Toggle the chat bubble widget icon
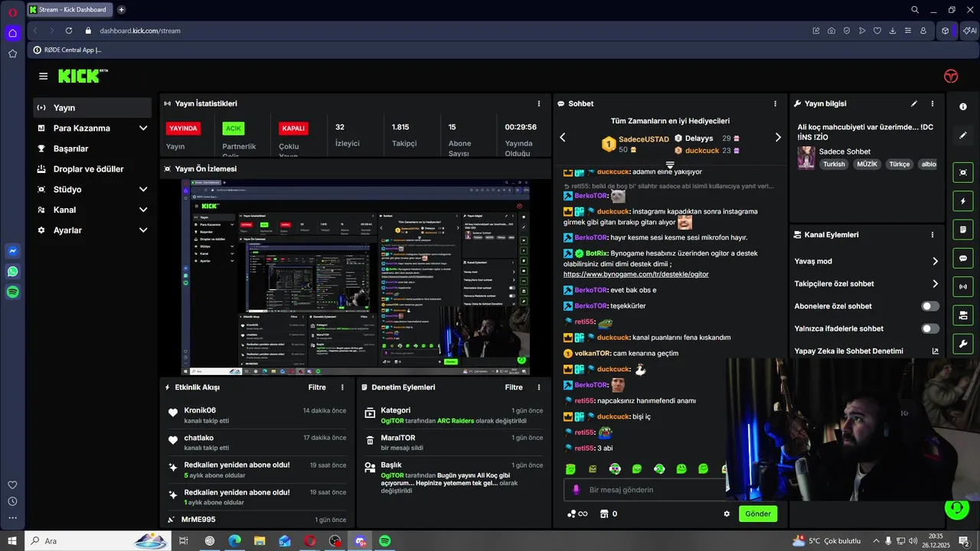This screenshot has width=980, height=551. [x=963, y=259]
